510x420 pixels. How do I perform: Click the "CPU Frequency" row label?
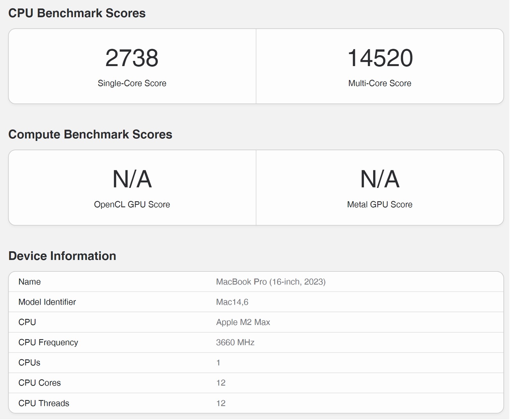click(48, 342)
